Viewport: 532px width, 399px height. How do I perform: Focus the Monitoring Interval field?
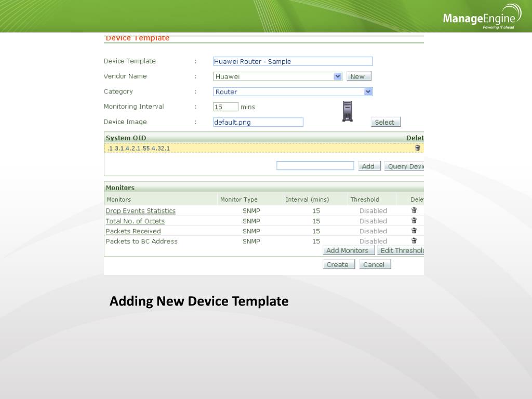225,107
